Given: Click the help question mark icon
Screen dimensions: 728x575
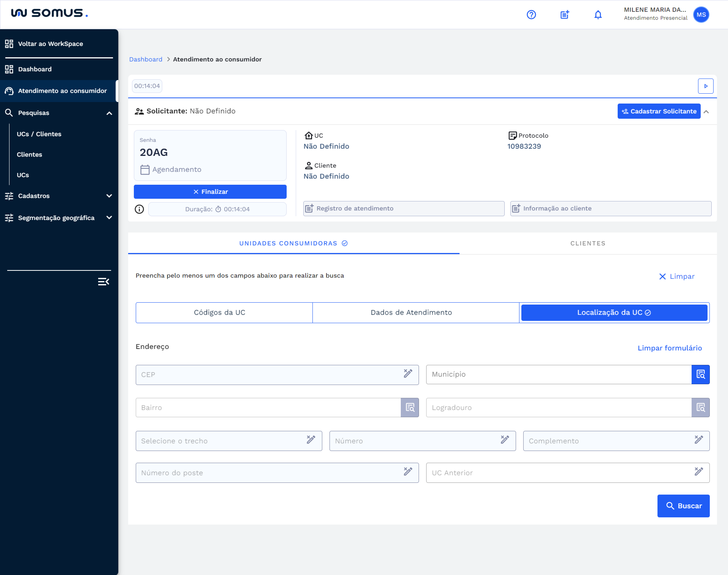Looking at the screenshot, I should click(x=531, y=14).
